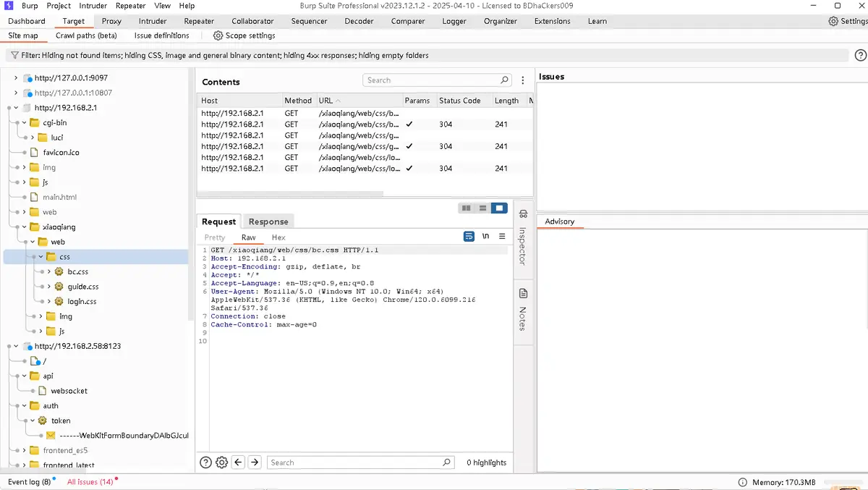This screenshot has height=490, width=868.
Task: Select luci folder under cgi-bin
Action: coord(50,138)
